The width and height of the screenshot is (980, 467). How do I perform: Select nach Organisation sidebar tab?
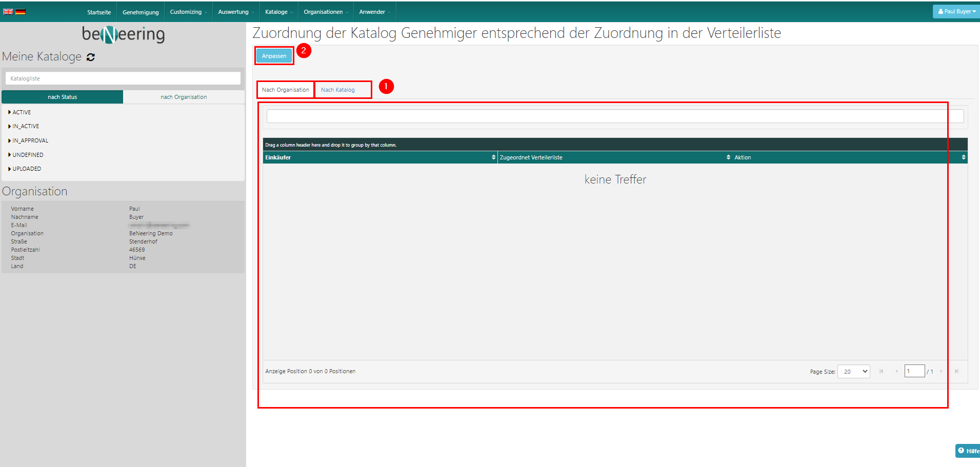184,97
